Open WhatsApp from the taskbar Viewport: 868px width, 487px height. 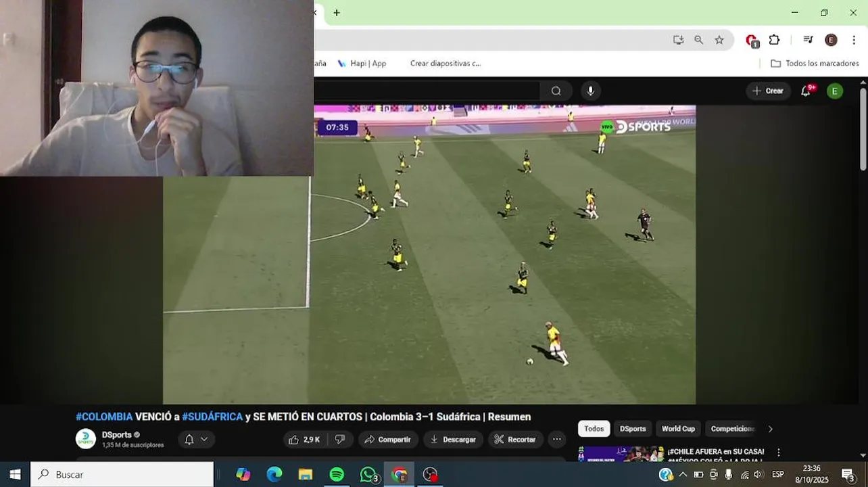tap(368, 475)
